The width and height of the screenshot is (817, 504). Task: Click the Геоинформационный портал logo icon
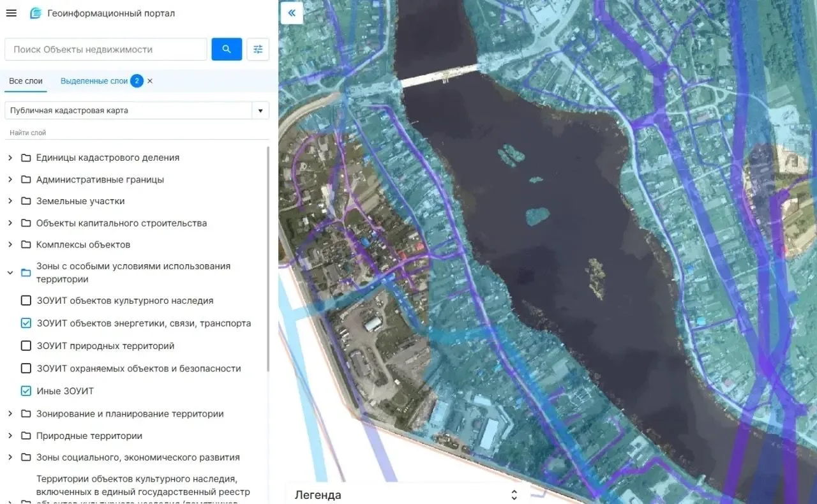click(36, 13)
